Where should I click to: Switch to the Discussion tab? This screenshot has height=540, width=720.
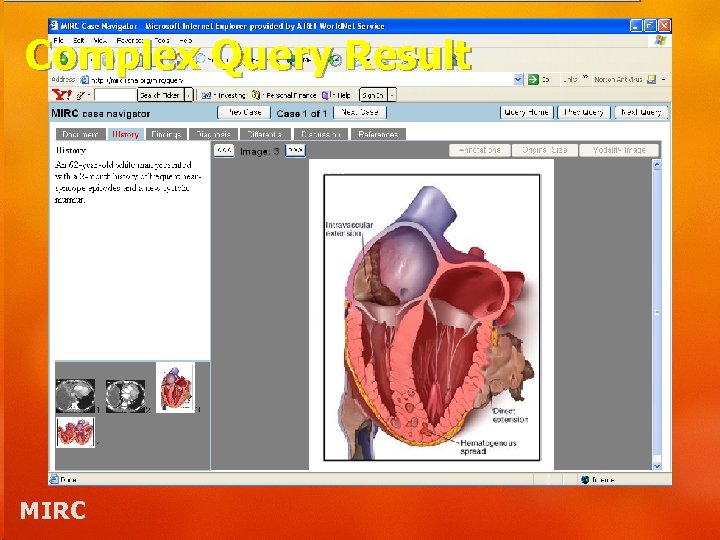point(321,134)
